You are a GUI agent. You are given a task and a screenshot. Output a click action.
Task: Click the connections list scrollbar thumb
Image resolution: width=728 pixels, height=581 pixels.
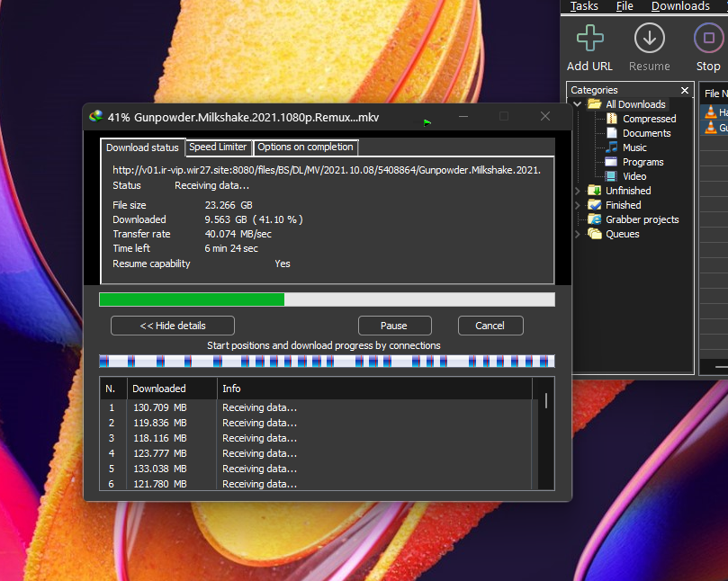point(546,400)
